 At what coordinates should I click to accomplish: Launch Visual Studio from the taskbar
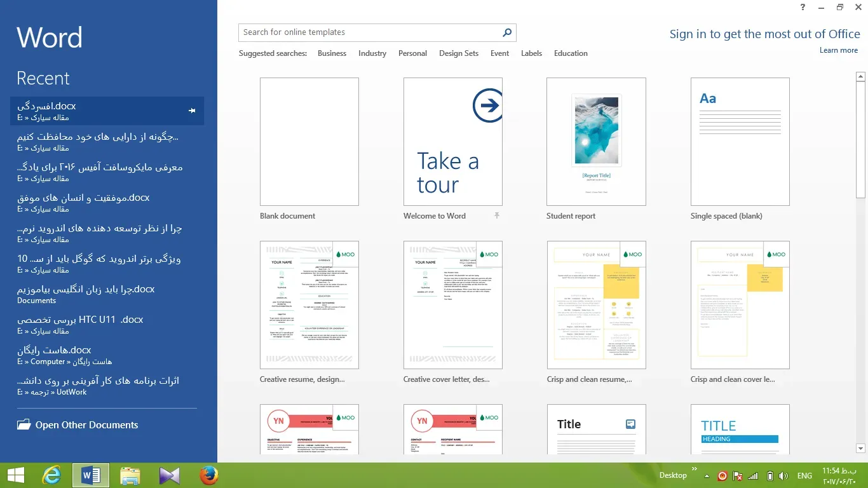point(170,475)
